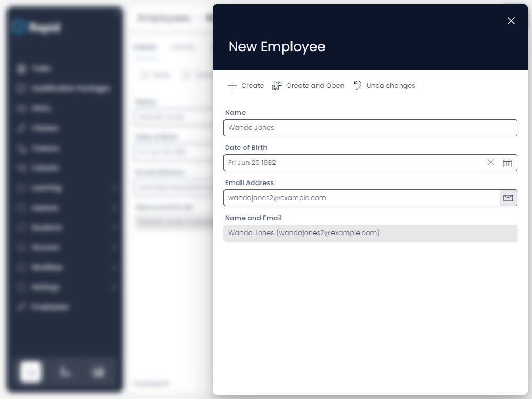Click the read-only Name and Email box
The image size is (532, 399).
370,233
